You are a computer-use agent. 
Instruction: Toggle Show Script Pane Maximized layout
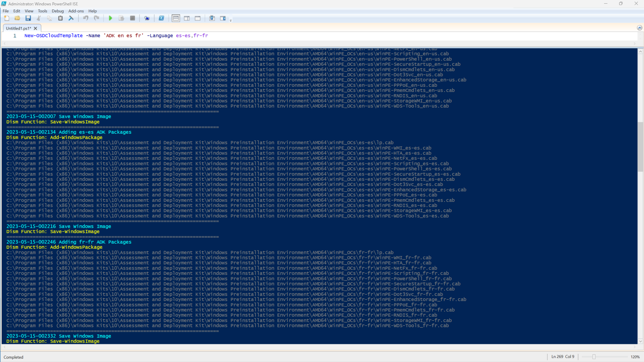[198, 18]
